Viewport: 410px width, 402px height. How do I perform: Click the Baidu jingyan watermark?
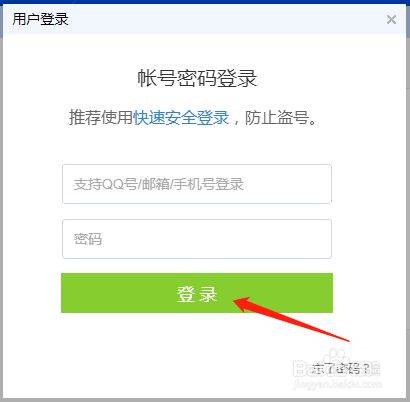coord(337,372)
